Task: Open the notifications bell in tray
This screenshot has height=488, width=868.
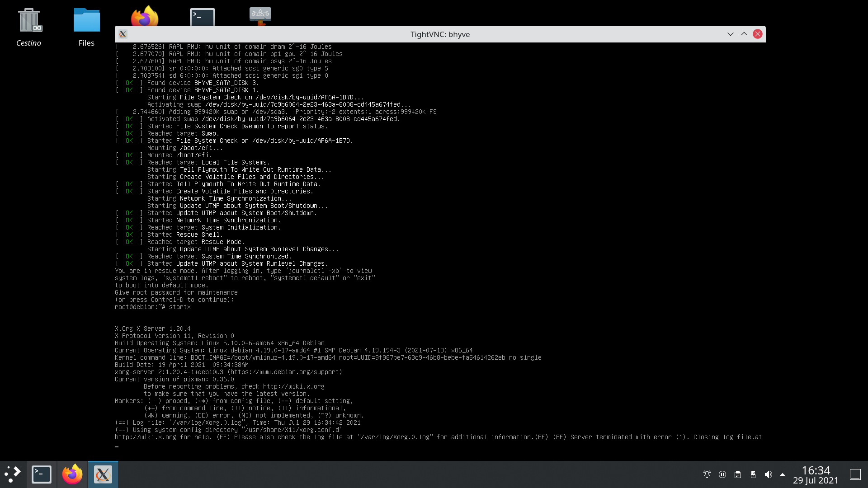Action: click(x=707, y=474)
